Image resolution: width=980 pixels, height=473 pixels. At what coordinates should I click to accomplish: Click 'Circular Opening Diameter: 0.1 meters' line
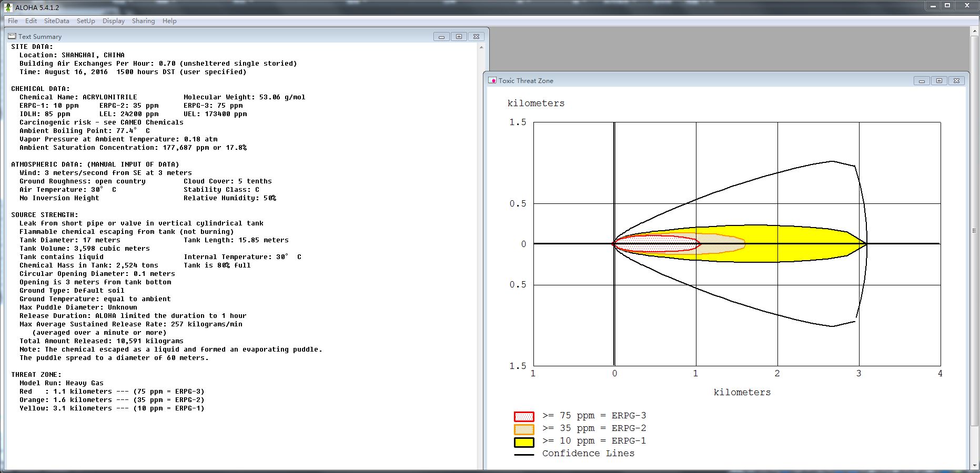click(x=97, y=274)
